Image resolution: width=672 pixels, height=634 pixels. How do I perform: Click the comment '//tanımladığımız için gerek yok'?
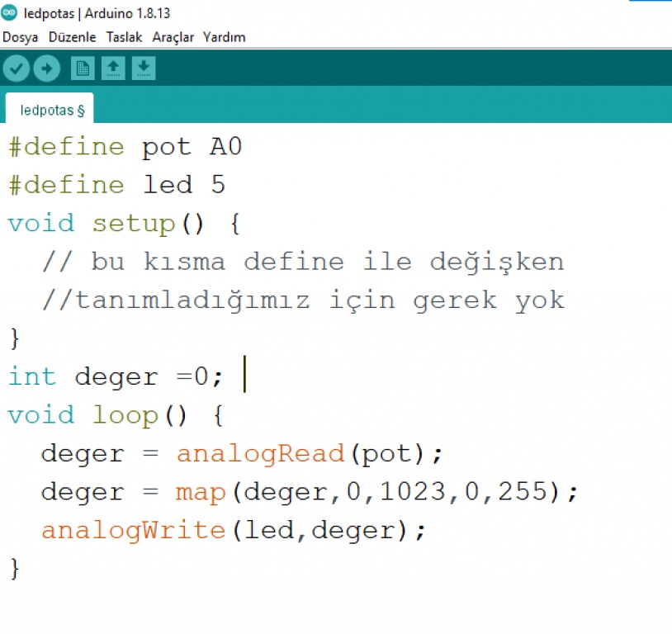[303, 300]
